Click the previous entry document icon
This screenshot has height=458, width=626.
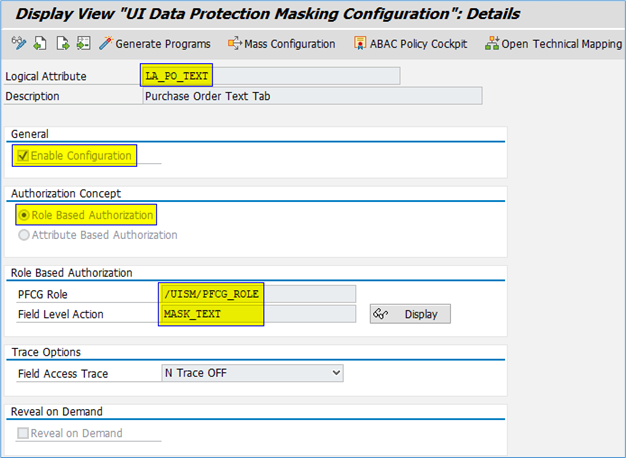pyautogui.click(x=40, y=43)
